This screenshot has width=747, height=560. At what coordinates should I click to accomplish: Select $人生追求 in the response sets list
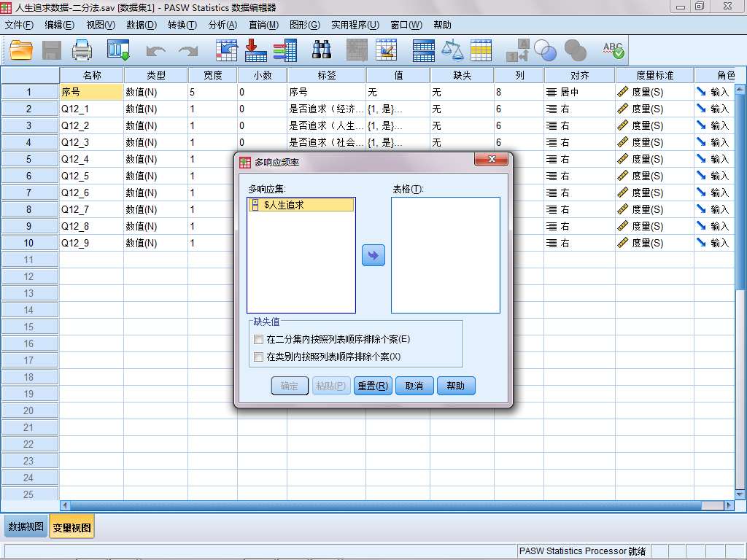click(301, 205)
